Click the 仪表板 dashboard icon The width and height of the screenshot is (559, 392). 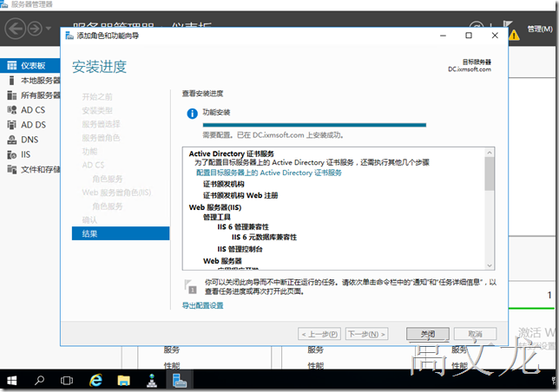(x=12, y=66)
